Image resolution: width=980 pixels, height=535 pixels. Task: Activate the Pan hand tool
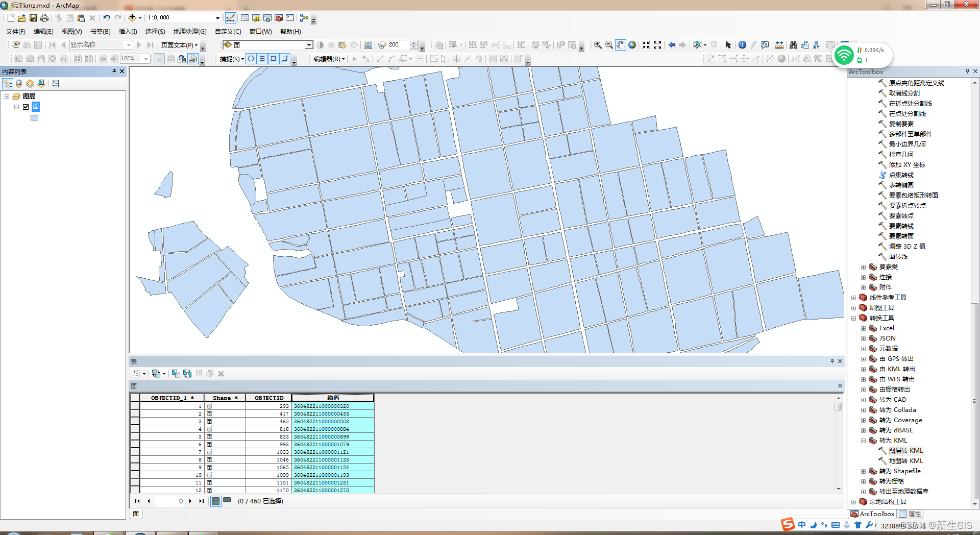pyautogui.click(x=620, y=45)
